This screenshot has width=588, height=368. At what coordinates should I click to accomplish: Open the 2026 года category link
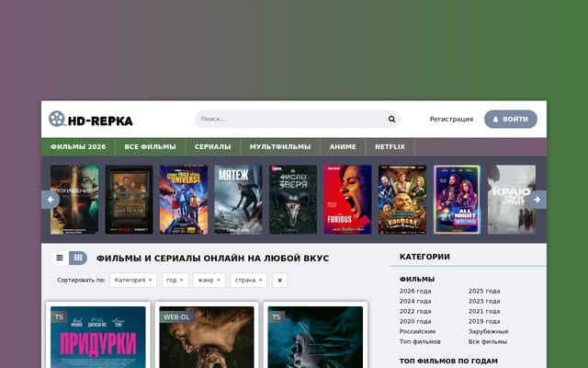(415, 291)
